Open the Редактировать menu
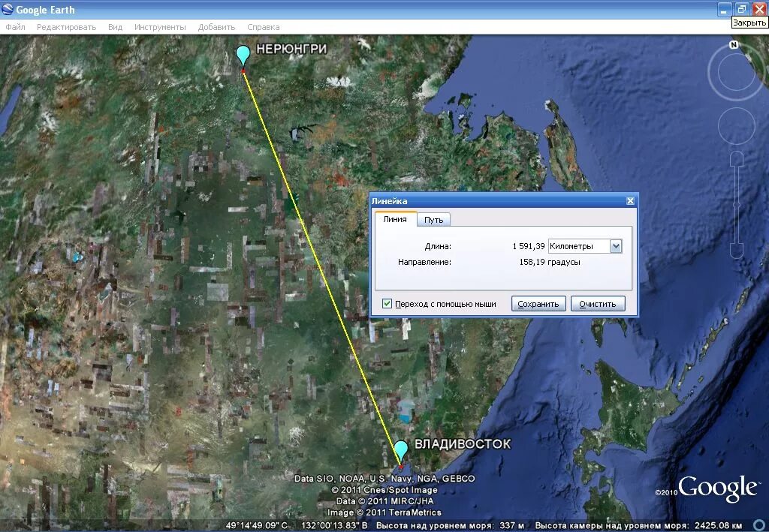This screenshot has height=532, width=769. point(66,27)
